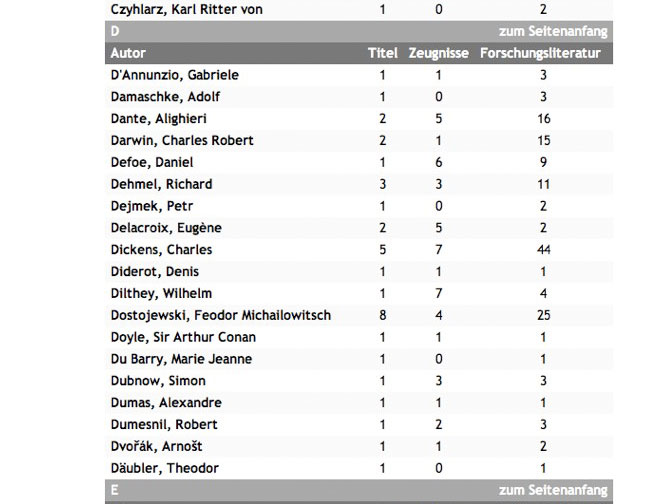This screenshot has width=648, height=504.
Task: Open Dostojewski, Feodor Michailowitsch entry
Action: pos(221,316)
